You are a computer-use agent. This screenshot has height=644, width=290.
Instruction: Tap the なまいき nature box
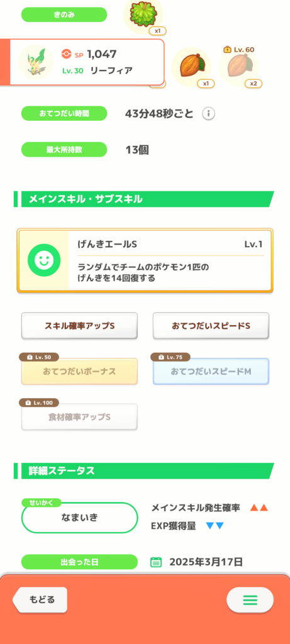tap(79, 518)
